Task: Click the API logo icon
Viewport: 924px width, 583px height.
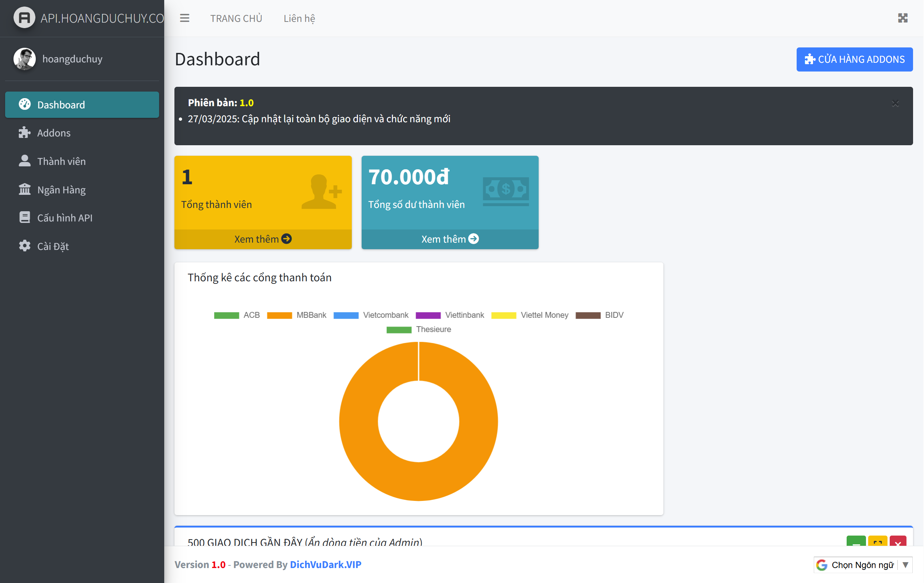Action: click(x=24, y=18)
